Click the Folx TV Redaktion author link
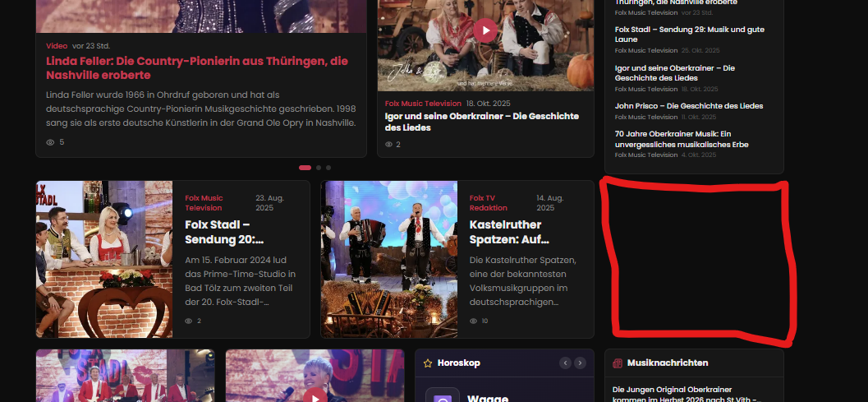 point(489,203)
